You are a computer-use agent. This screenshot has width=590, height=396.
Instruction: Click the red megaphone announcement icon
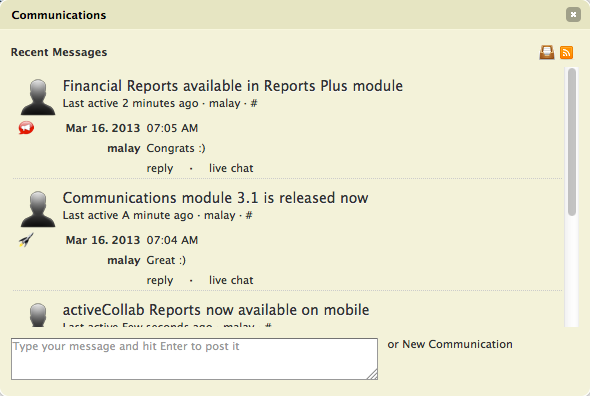pyautogui.click(x=26, y=128)
